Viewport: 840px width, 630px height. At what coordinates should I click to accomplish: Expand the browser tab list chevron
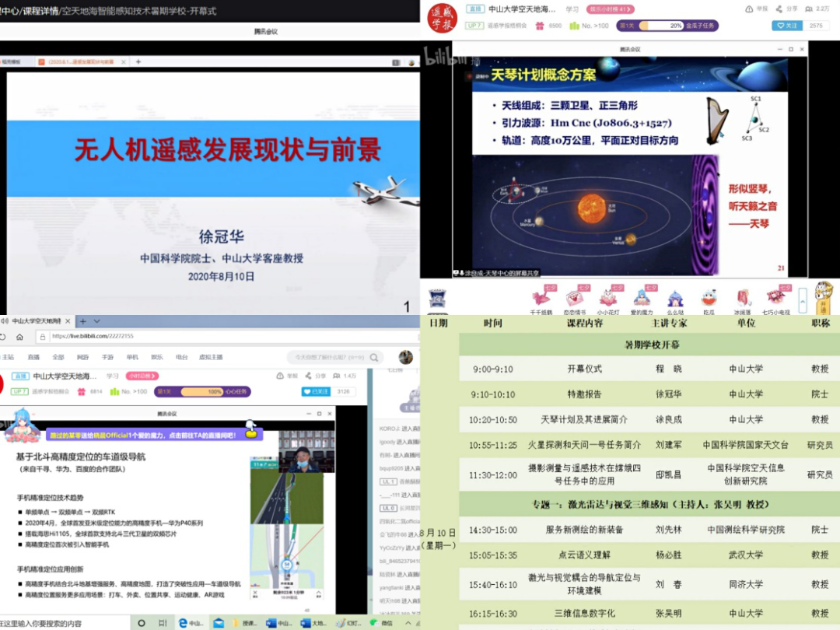tap(96, 320)
